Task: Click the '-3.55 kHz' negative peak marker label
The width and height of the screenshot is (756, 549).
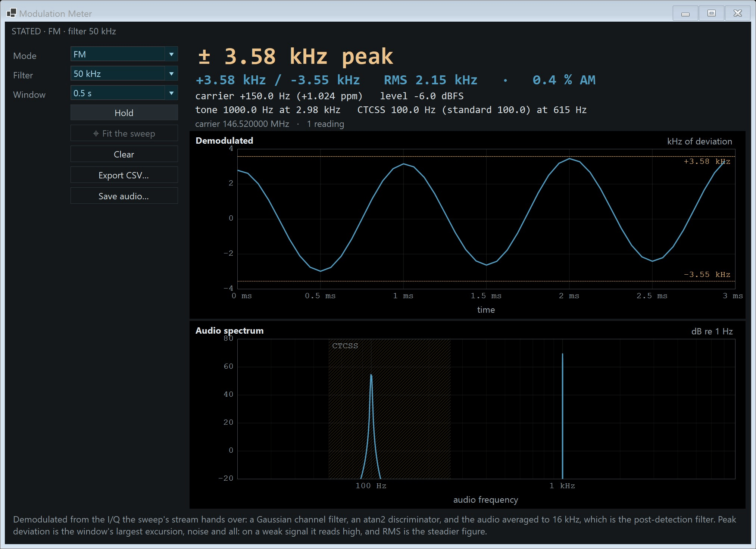Action: pos(707,274)
